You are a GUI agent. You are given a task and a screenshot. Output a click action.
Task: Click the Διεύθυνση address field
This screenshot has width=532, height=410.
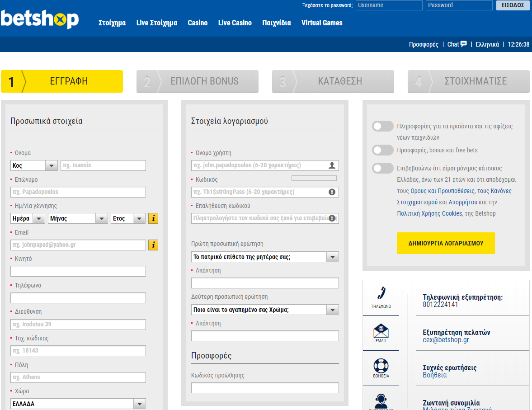[x=78, y=325]
